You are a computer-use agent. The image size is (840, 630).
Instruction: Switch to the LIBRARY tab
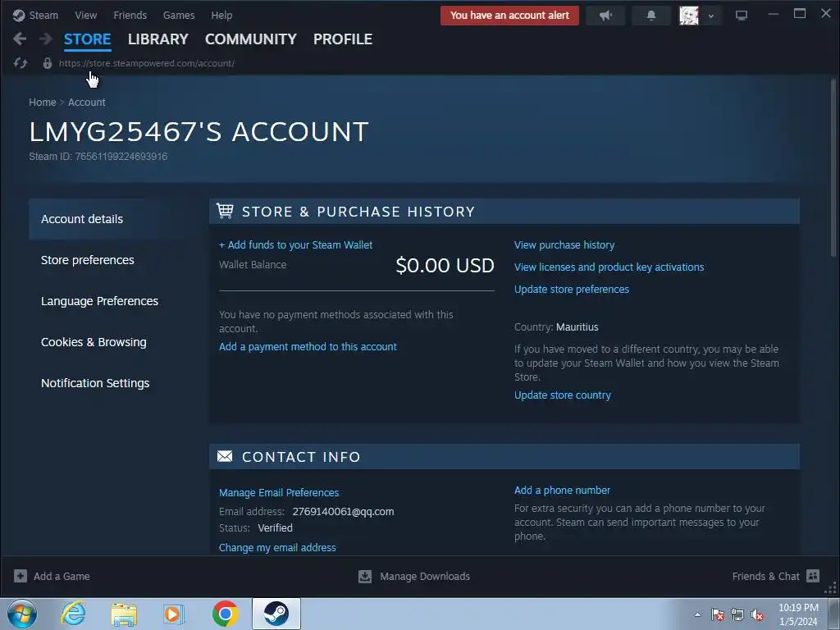coord(158,39)
